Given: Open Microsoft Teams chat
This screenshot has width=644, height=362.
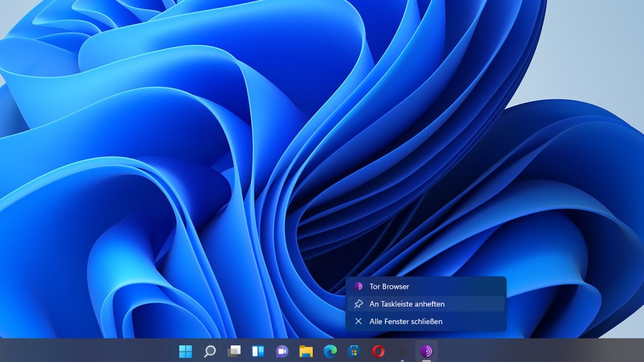Looking at the screenshot, I should [x=281, y=351].
